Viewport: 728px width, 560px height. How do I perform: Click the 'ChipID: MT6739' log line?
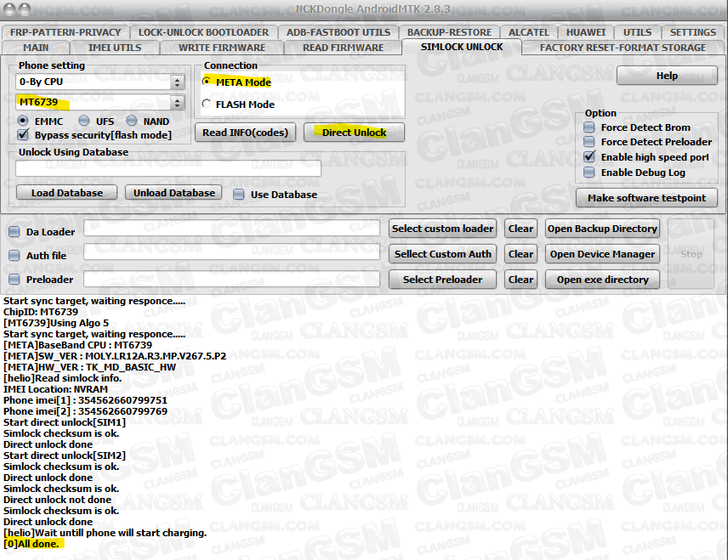pos(41,312)
